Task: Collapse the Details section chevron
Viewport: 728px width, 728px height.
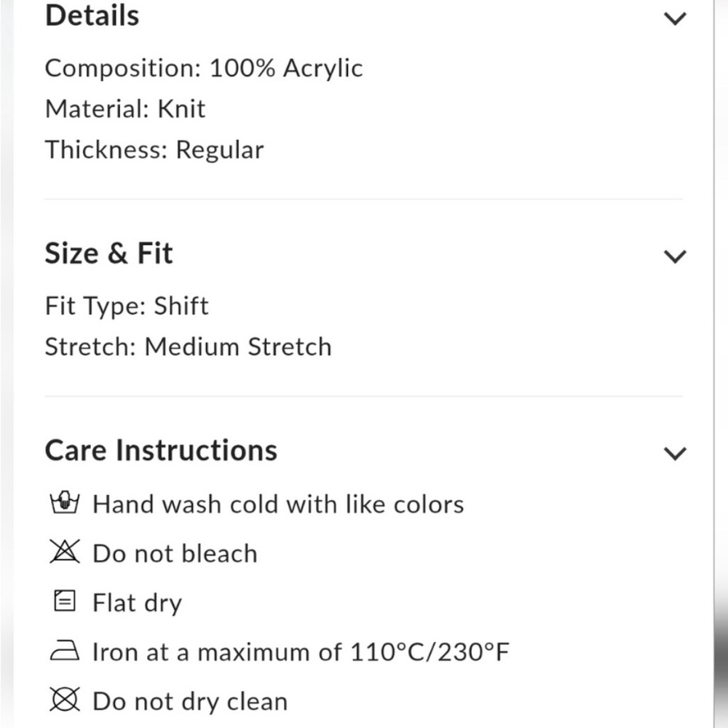Action: [676, 18]
